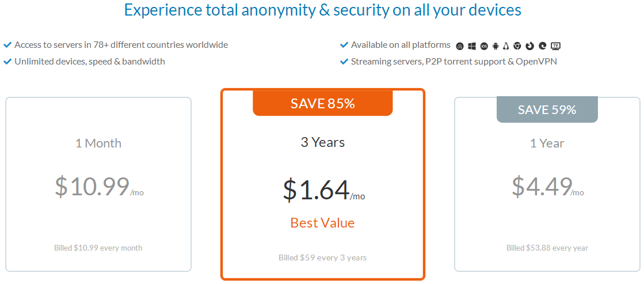The width and height of the screenshot is (644, 284).
Task: Click the Firefox browser icon
Action: 530,46
